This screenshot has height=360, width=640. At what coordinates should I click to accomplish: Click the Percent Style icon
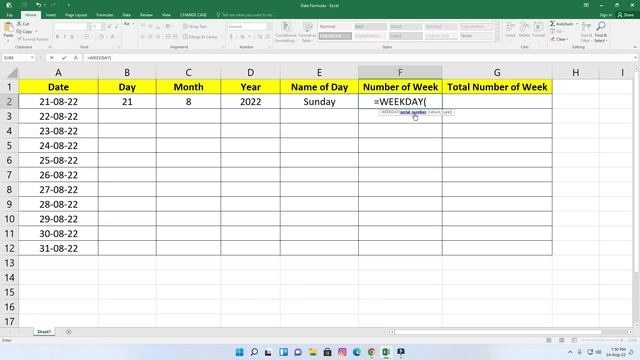pyautogui.click(x=242, y=37)
